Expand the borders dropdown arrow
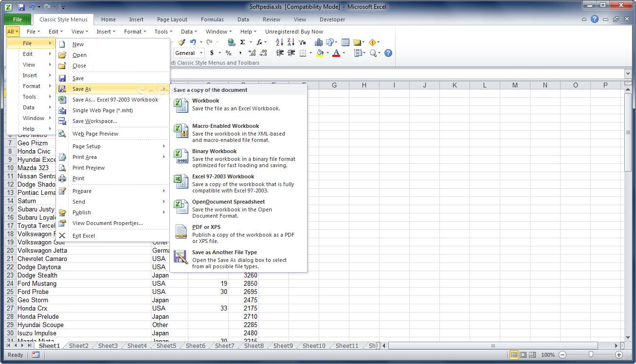Image resolution: width=636 pixels, height=364 pixels. tap(310, 53)
